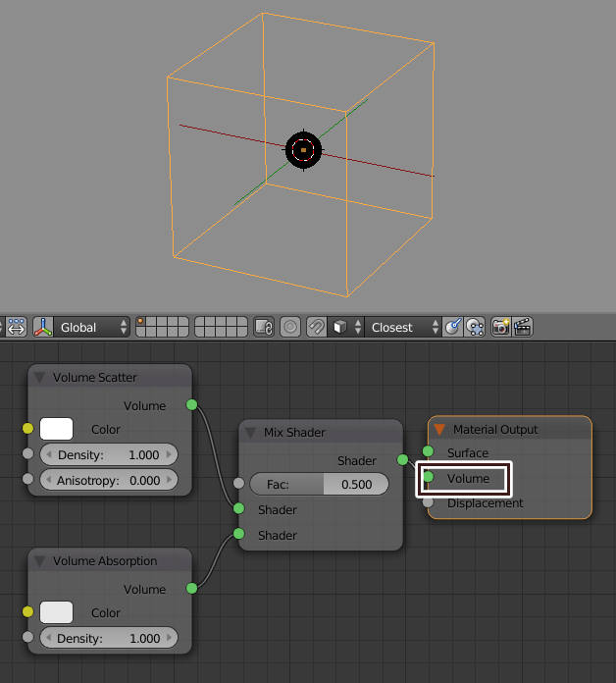Toggle the scale manipulator arrows icon
Image resolution: width=616 pixels, height=683 pixels.
[16, 327]
